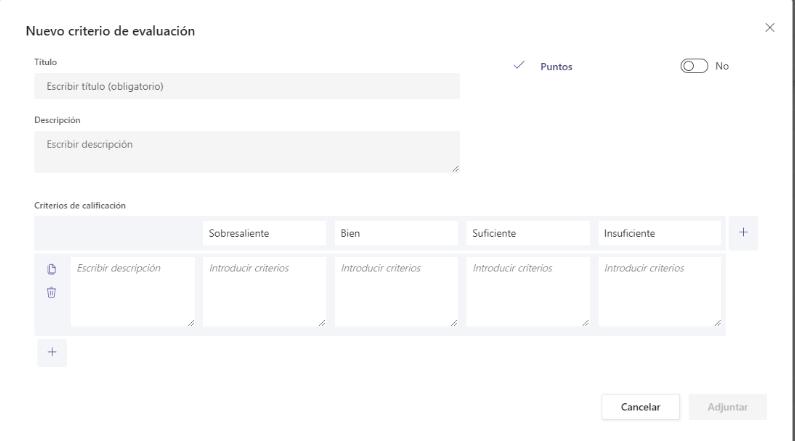Click criteria box under Suficiente

pyautogui.click(x=528, y=291)
